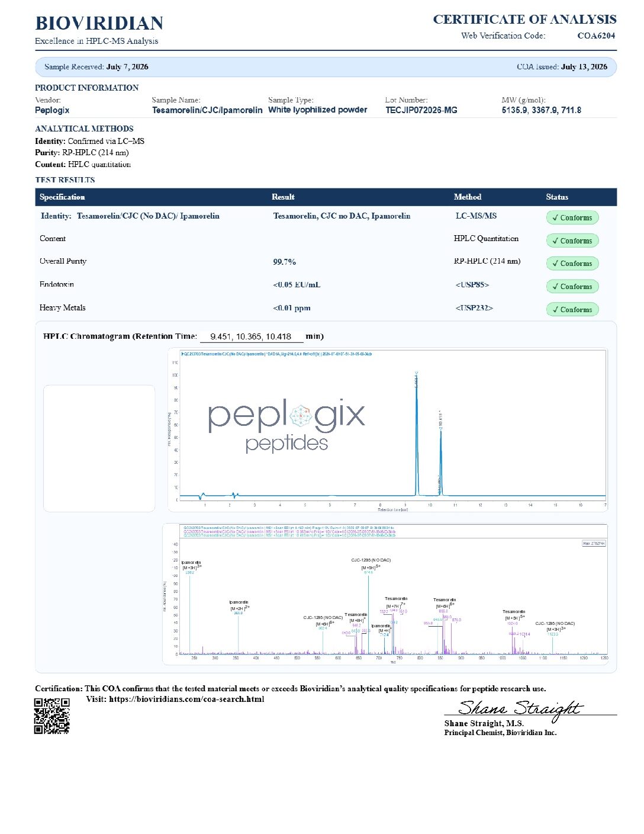The height and width of the screenshot is (834, 644).
Task: Select sample name Tesamorelin/CJC/Ipamorelin
Action: [207, 110]
